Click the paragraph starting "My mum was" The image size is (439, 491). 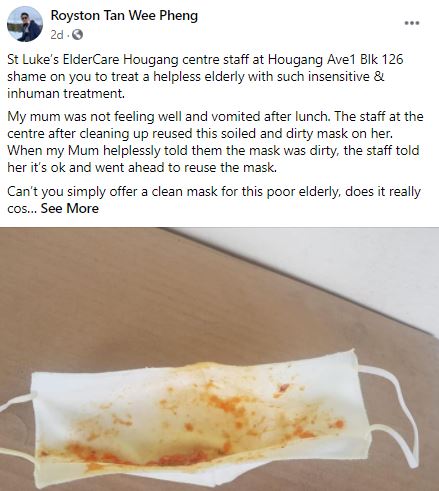[215, 142]
